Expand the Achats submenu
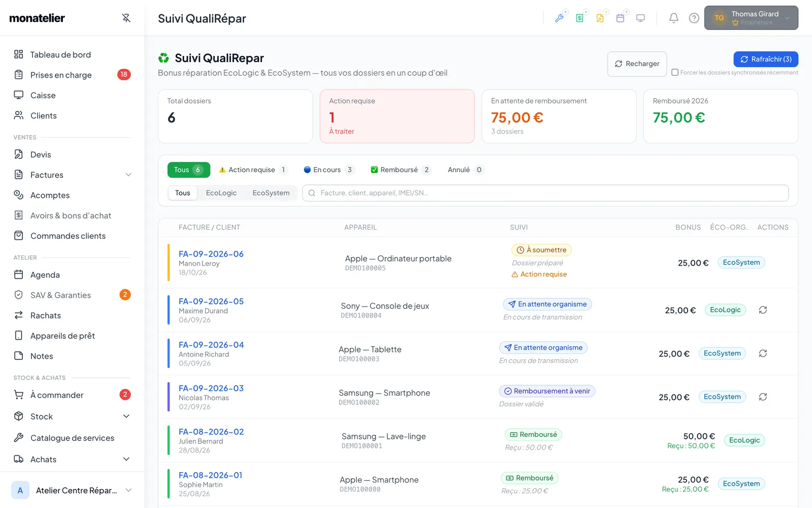812x508 pixels. click(x=126, y=459)
